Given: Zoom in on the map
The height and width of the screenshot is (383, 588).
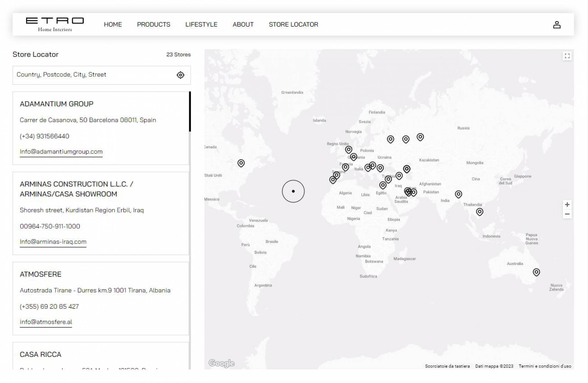Looking at the screenshot, I should click(567, 205).
